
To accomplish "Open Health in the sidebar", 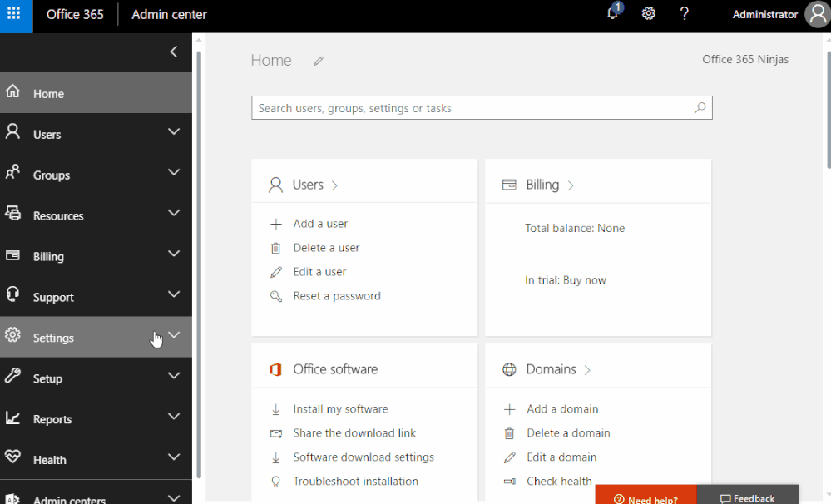I will pos(50,460).
